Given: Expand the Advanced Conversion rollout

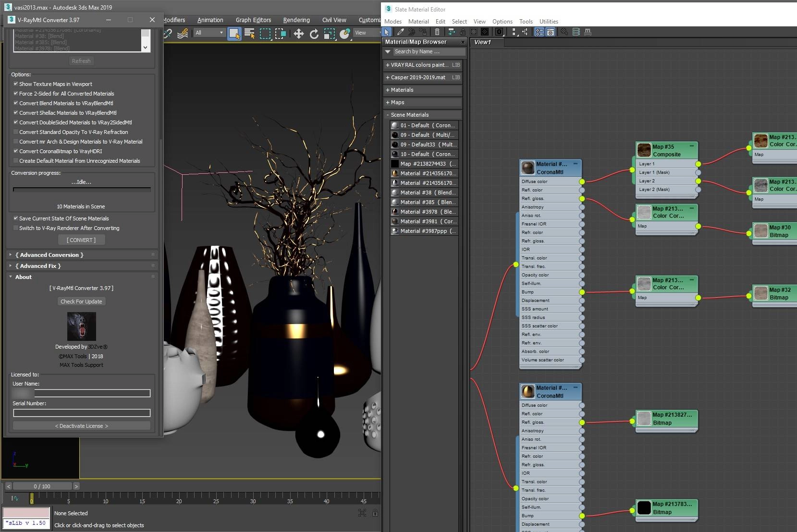Looking at the screenshot, I should 82,255.
